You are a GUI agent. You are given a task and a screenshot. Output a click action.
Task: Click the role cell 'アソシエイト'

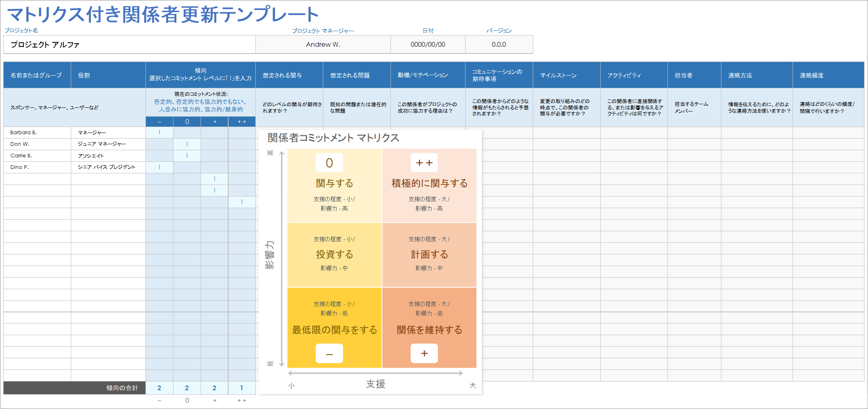click(108, 156)
